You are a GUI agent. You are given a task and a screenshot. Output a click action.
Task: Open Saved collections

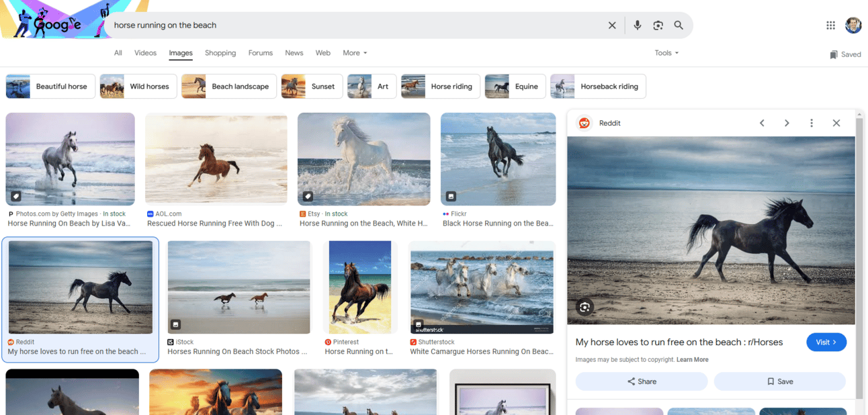[845, 54]
